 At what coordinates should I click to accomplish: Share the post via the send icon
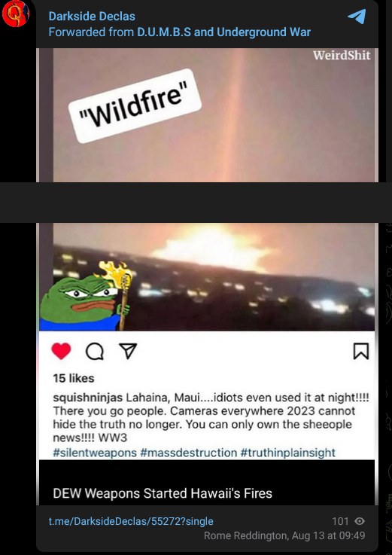click(x=128, y=351)
